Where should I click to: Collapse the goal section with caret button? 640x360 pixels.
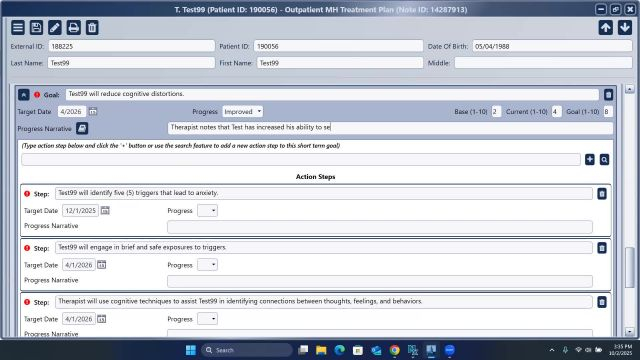(24, 95)
